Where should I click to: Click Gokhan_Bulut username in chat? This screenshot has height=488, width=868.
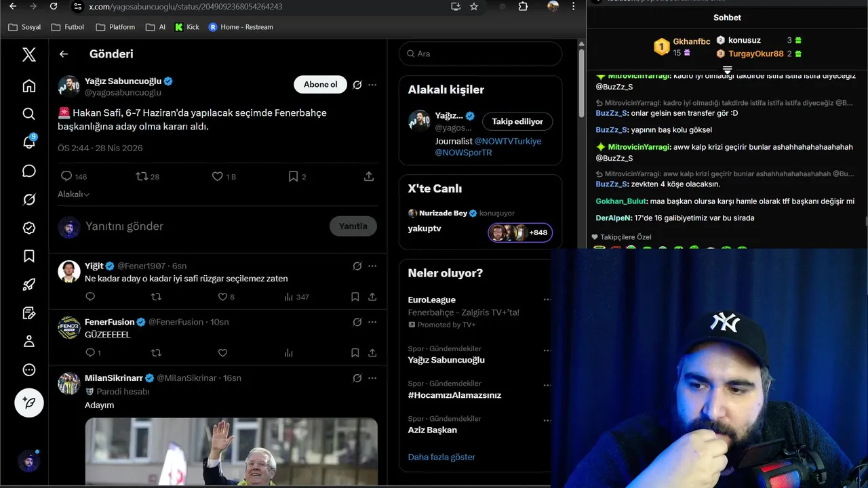621,201
